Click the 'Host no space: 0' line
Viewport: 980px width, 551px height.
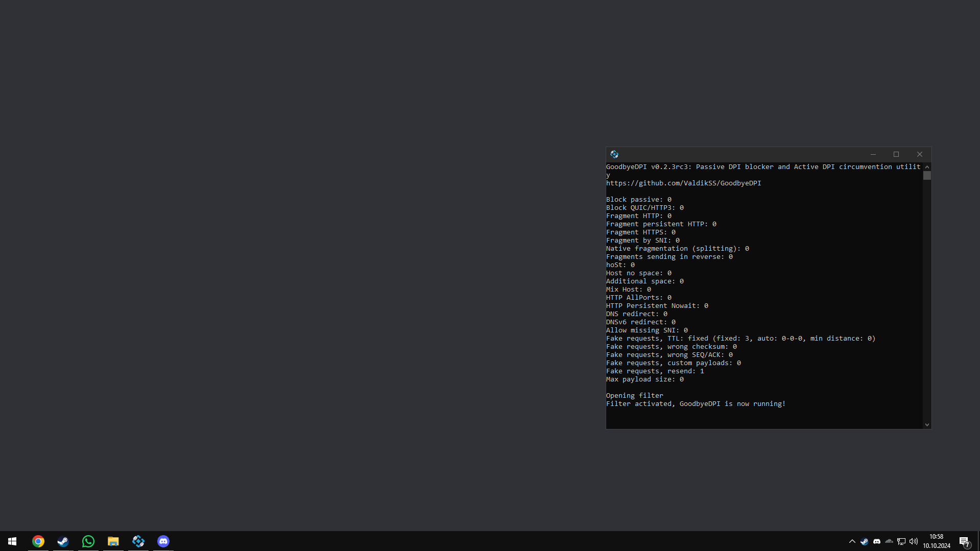(639, 273)
